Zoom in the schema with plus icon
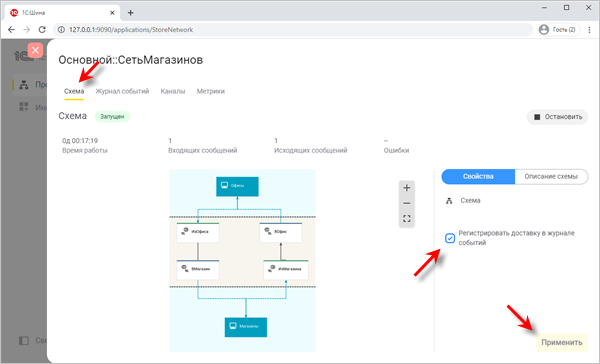The height and width of the screenshot is (364, 600). (406, 188)
